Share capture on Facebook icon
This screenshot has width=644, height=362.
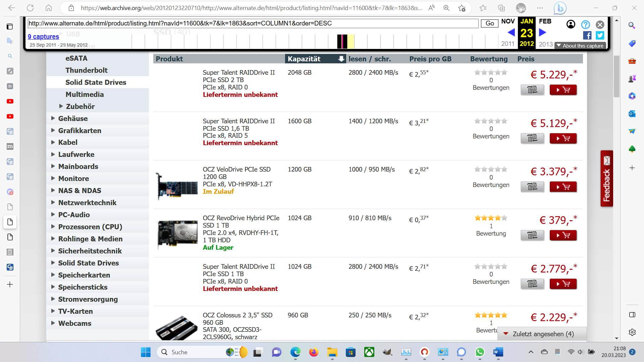tap(587, 35)
